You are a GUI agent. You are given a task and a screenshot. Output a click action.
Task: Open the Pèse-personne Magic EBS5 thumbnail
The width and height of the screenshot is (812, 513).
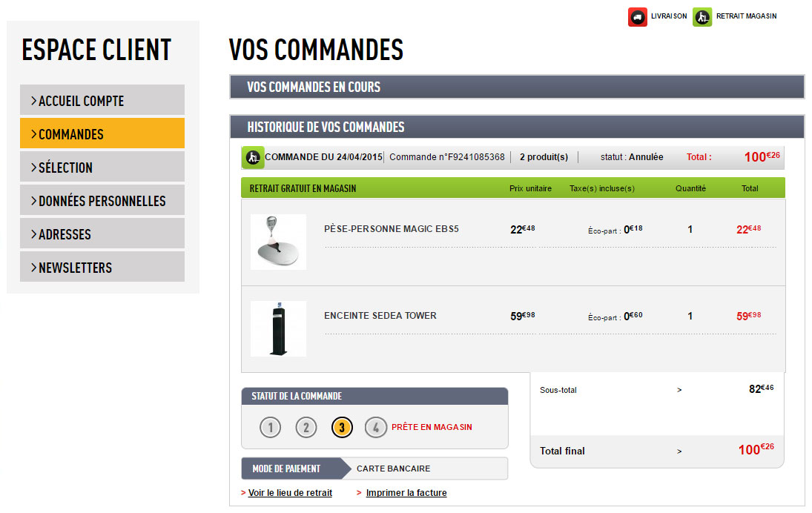[278, 242]
